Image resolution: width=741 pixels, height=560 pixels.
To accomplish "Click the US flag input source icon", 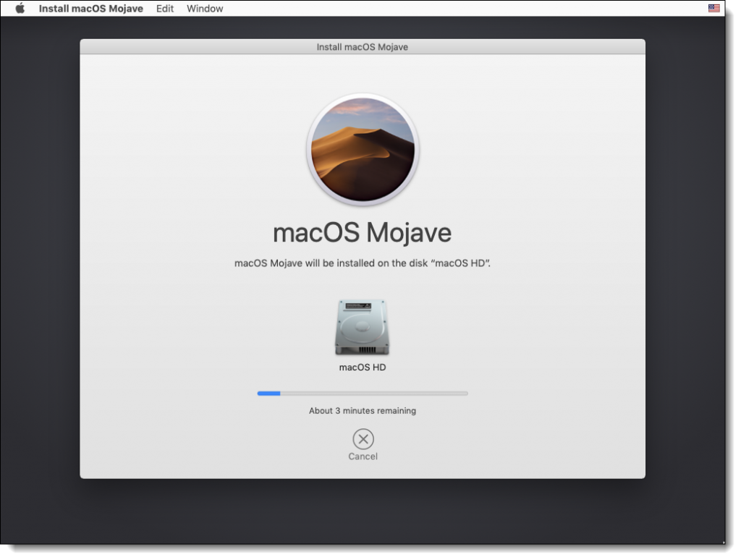I will [714, 8].
